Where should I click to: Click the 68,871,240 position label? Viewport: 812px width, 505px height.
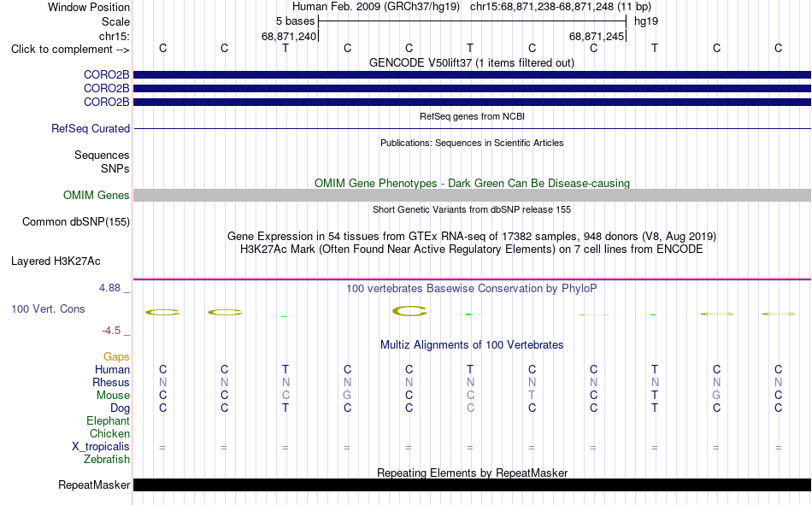[288, 36]
